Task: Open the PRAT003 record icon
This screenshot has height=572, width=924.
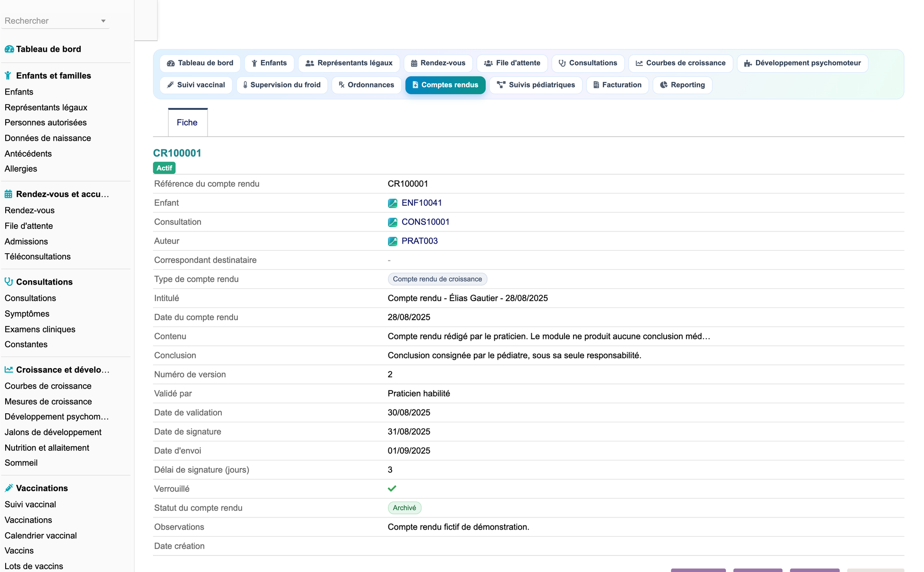Action: [x=393, y=241]
